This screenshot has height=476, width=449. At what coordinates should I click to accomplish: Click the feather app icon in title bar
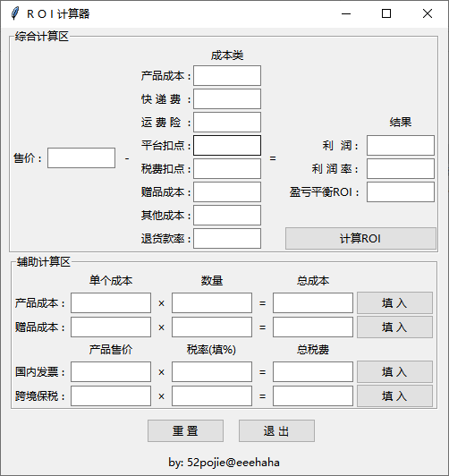click(15, 13)
